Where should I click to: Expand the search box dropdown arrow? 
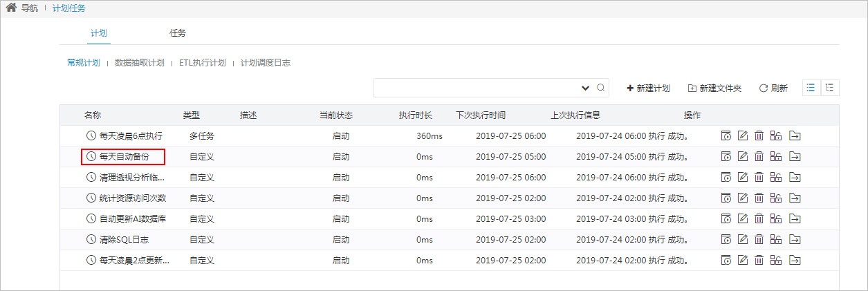(x=586, y=88)
